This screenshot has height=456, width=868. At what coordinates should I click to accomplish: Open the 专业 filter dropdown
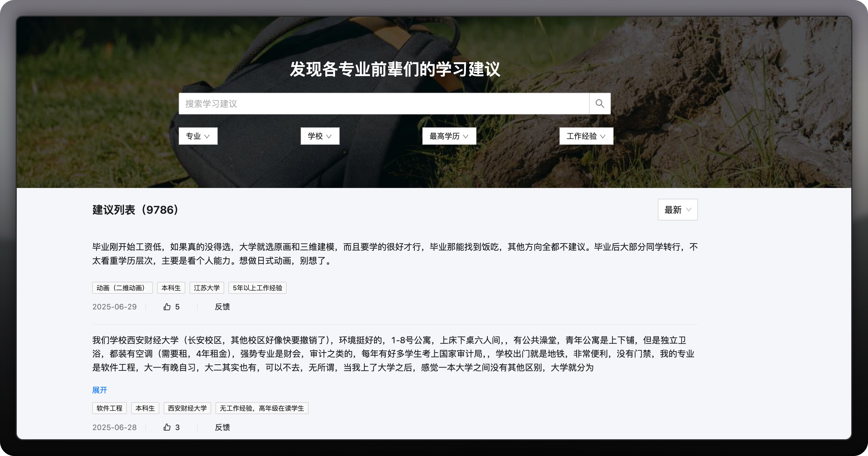point(198,136)
